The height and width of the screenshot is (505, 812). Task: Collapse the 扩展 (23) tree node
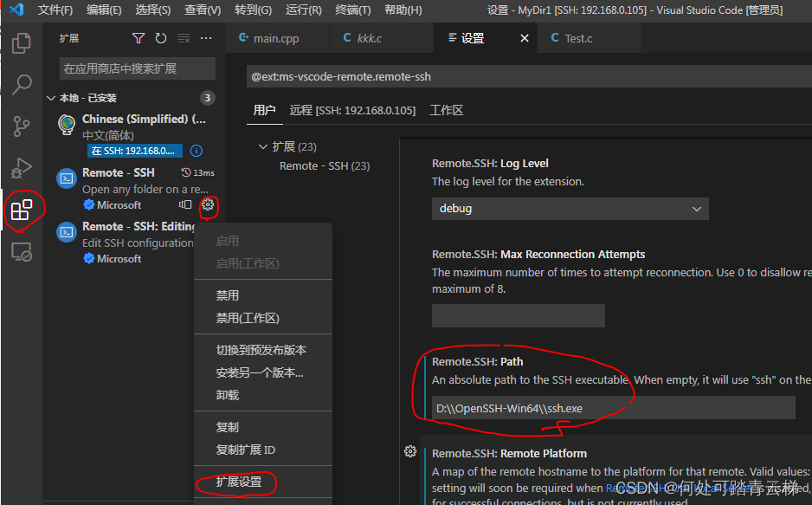coord(262,146)
